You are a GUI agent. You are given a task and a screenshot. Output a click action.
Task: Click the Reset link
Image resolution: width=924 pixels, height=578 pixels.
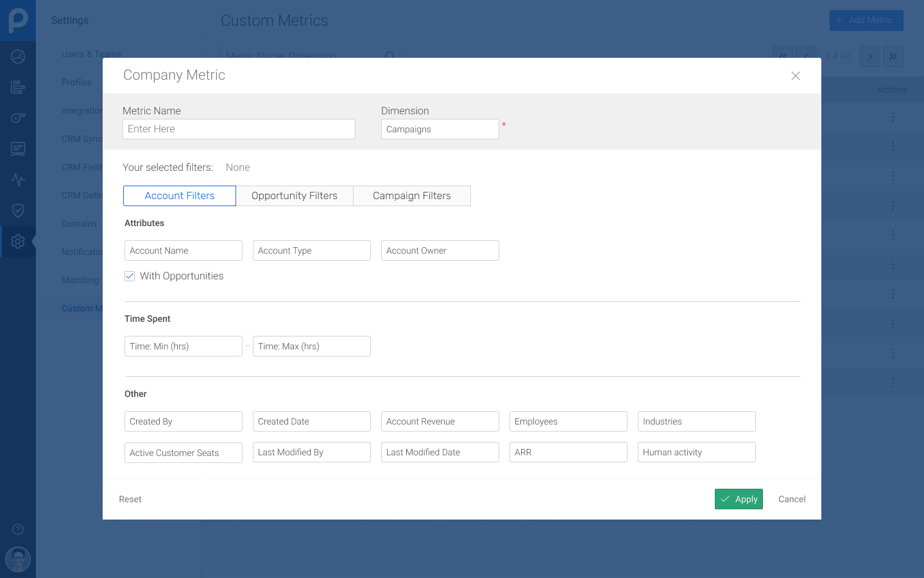(x=130, y=499)
